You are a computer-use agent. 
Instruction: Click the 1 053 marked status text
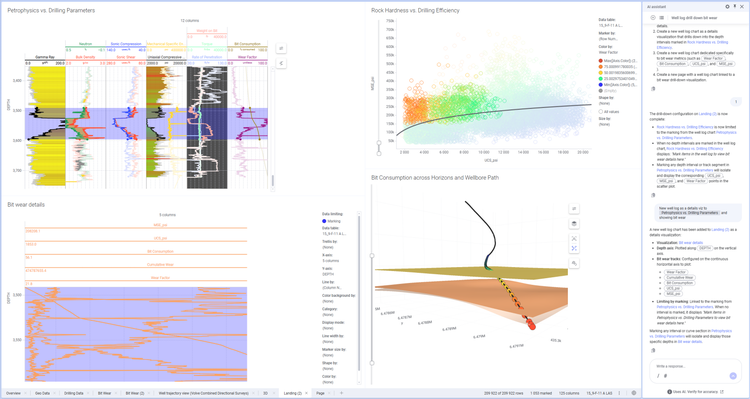[542, 393]
